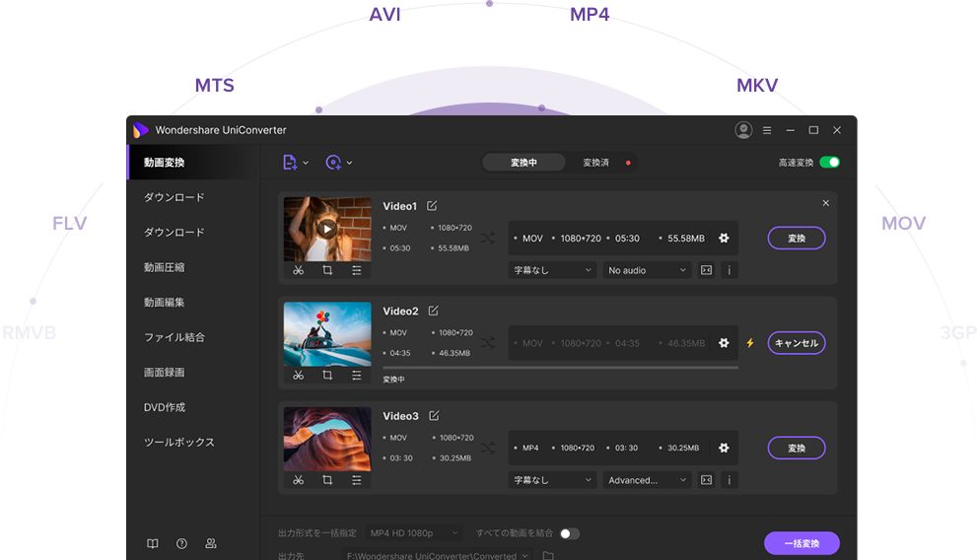Click Video3 output format bar MP4 30.25MB
The image size is (977, 560).
click(623, 448)
